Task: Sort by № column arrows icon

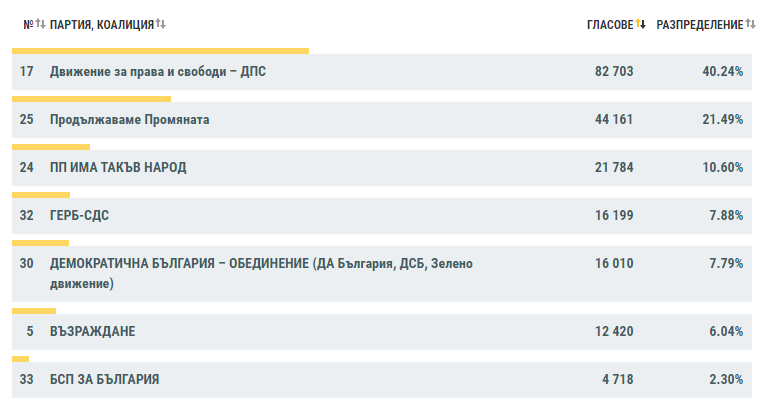Action: [x=40, y=24]
